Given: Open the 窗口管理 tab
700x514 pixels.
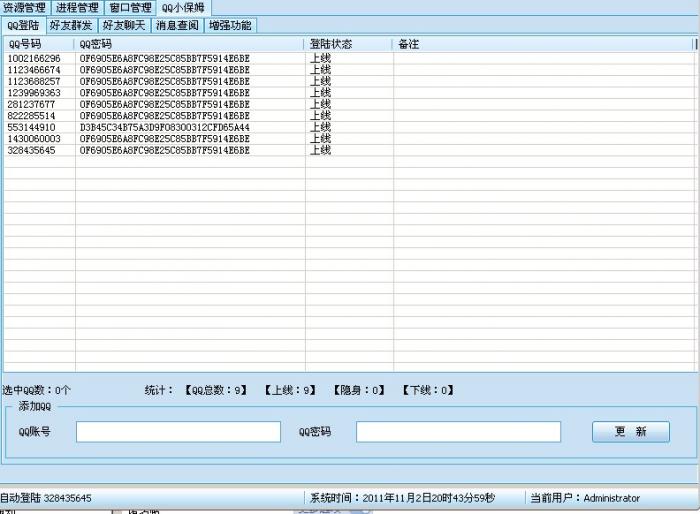Looking at the screenshot, I should [130, 7].
